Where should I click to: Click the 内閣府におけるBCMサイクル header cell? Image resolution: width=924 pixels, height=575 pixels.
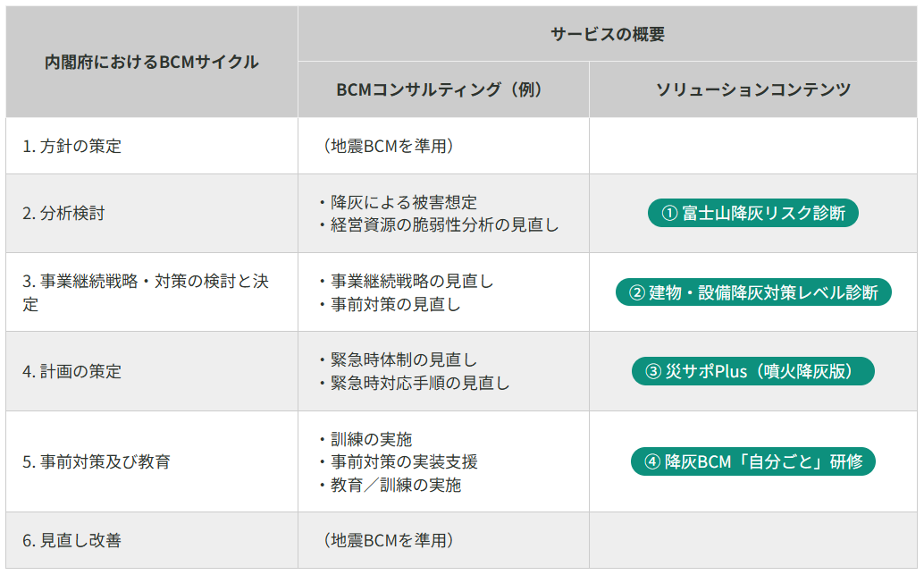[x=152, y=62]
